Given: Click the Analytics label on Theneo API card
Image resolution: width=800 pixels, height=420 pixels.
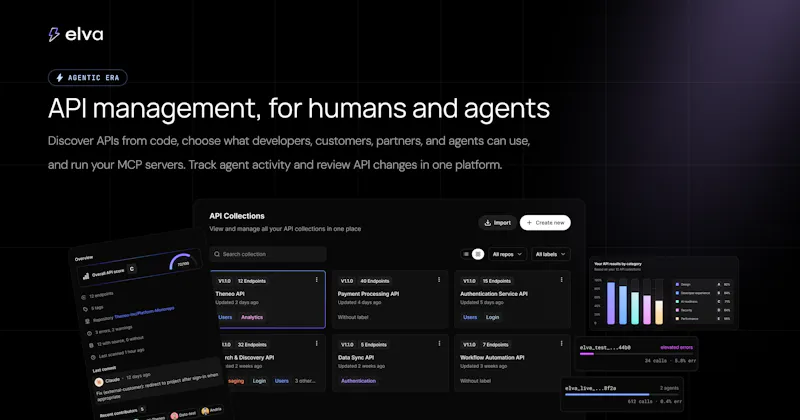Looking at the screenshot, I should tap(252, 317).
